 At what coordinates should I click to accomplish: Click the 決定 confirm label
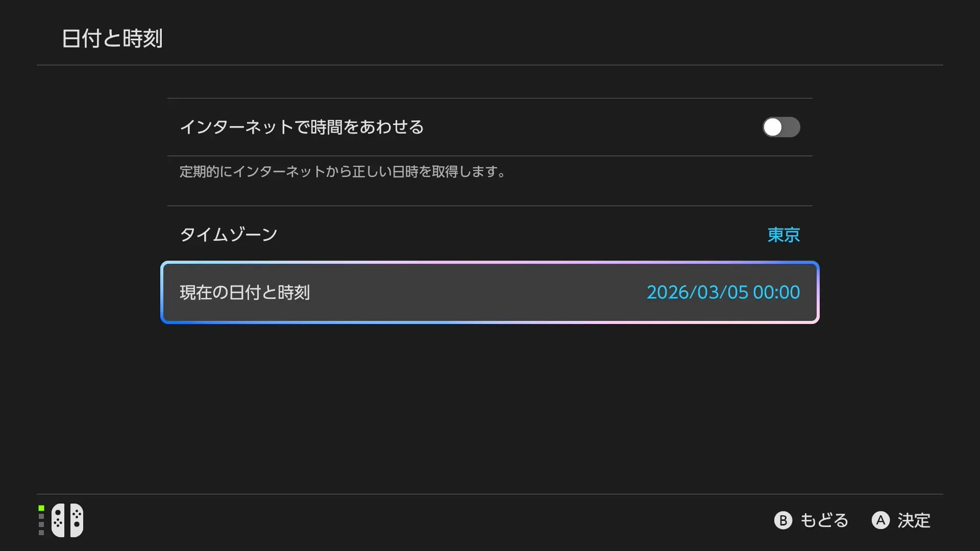tap(914, 520)
